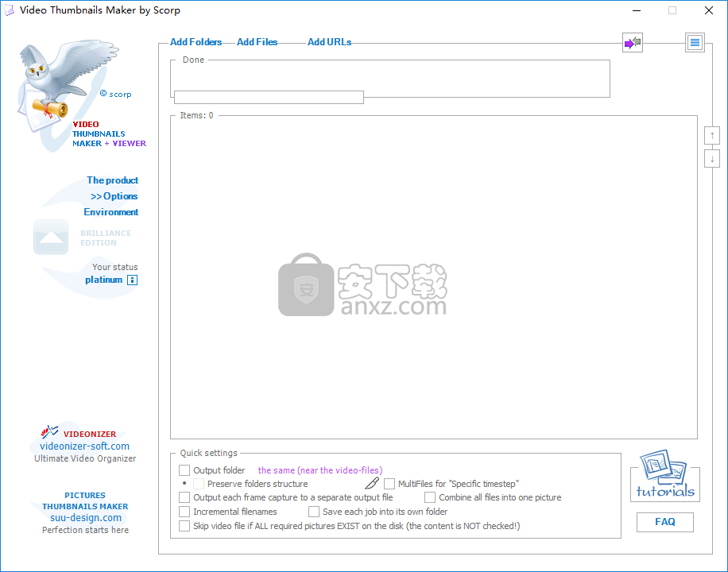Click the VIDEONIZER heading text
Screen dimensions: 728x572
(x=90, y=434)
